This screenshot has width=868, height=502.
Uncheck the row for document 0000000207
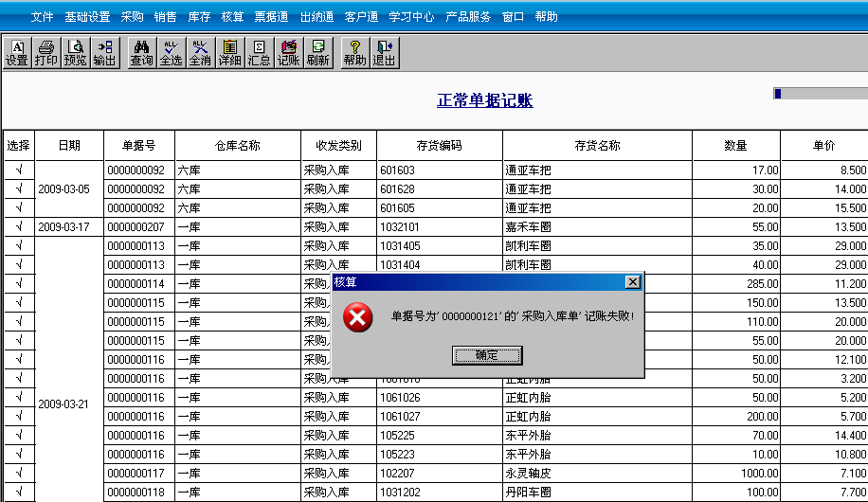coord(19,227)
